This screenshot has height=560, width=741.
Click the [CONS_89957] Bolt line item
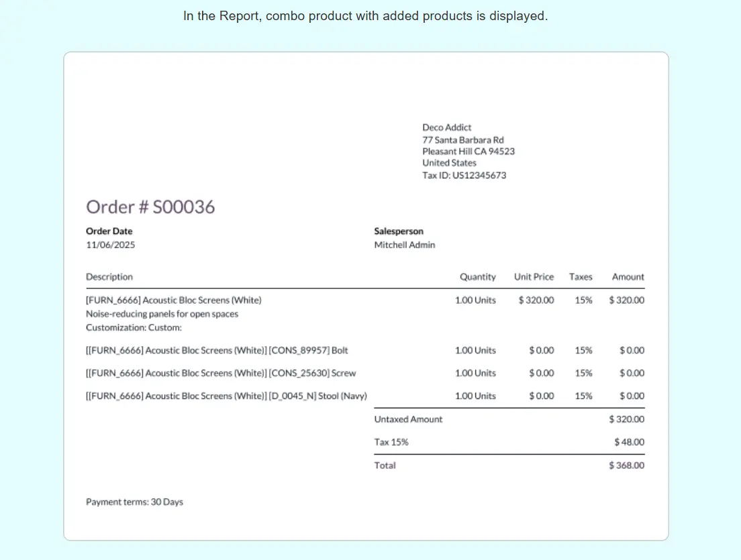pos(217,350)
